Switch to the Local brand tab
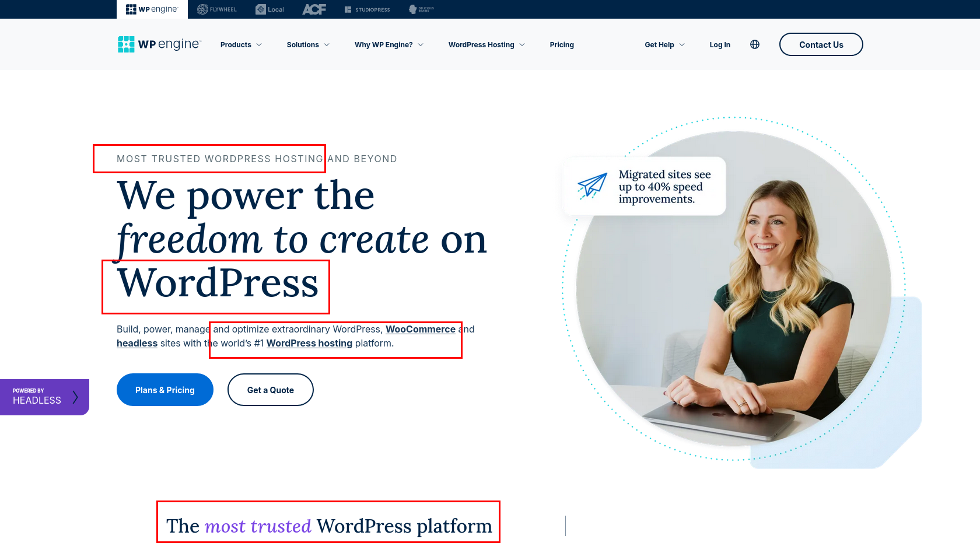This screenshot has height=546, width=980. tap(269, 9)
